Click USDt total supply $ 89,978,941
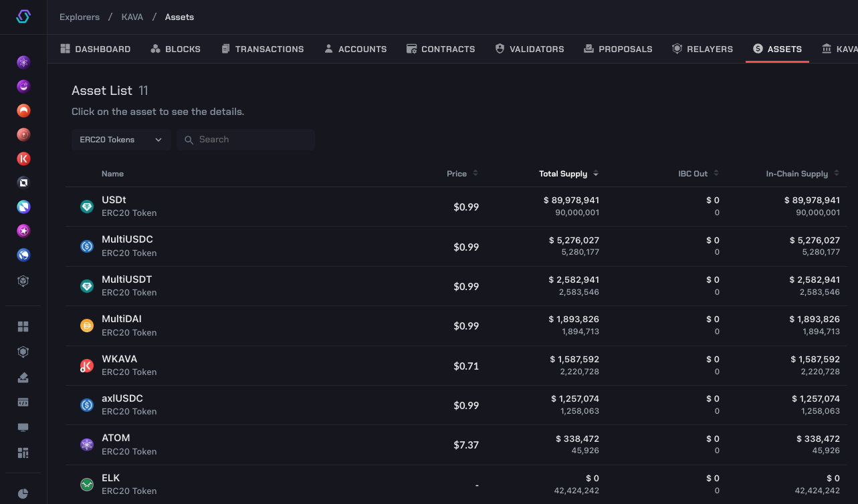858x504 pixels. coord(571,201)
